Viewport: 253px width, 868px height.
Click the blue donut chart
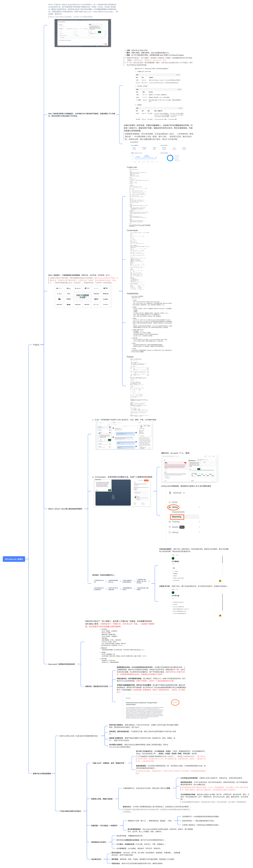(x=170, y=158)
